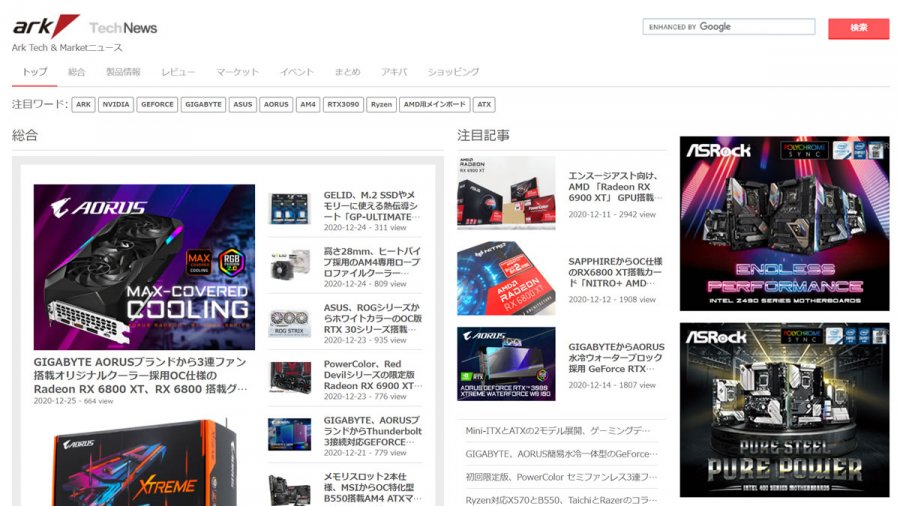Open the AORUS Max-Covered Cooling featured image
The width and height of the screenshot is (900, 506).
(144, 267)
